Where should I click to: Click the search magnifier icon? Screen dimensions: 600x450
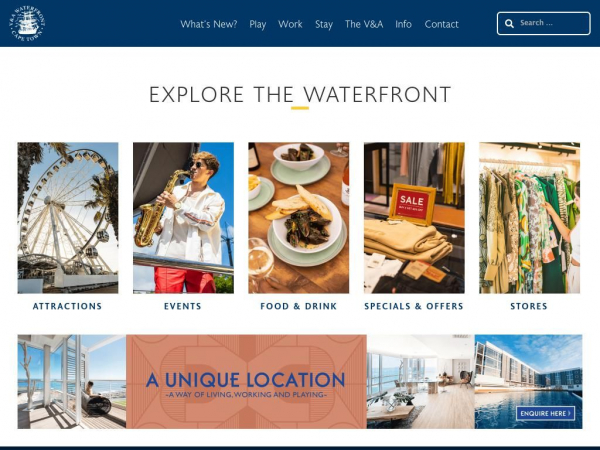(509, 23)
